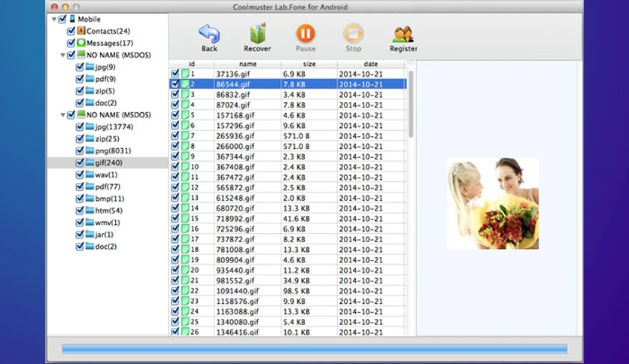This screenshot has width=629, height=364.
Task: Click the preview photo of mother and daughter
Action: (493, 203)
